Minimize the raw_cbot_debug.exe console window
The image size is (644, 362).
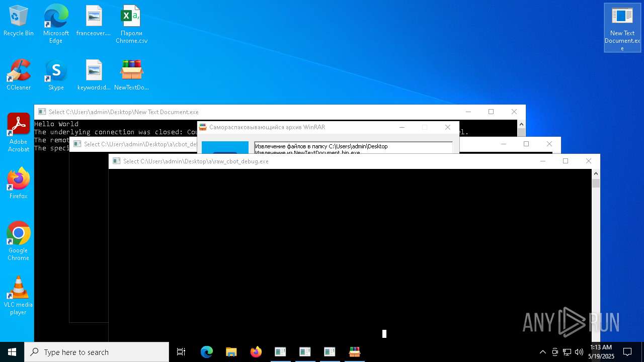pos(542,161)
